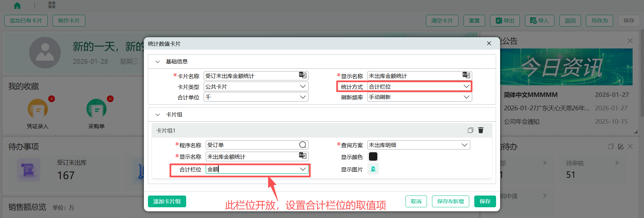Collapse the 卡片组 section
This screenshot has width=644, height=218.
pyautogui.click(x=158, y=115)
